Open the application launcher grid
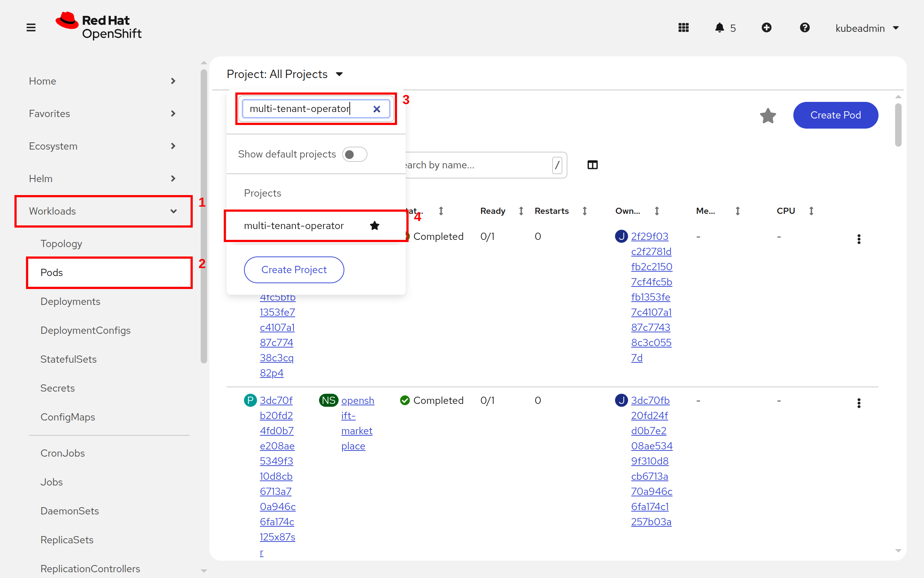924x578 pixels. click(x=684, y=27)
